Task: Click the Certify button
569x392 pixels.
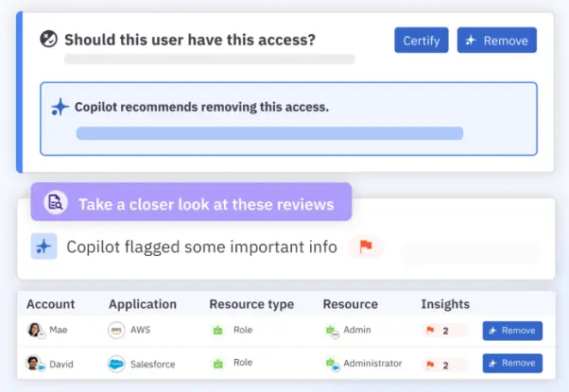Action: [422, 41]
